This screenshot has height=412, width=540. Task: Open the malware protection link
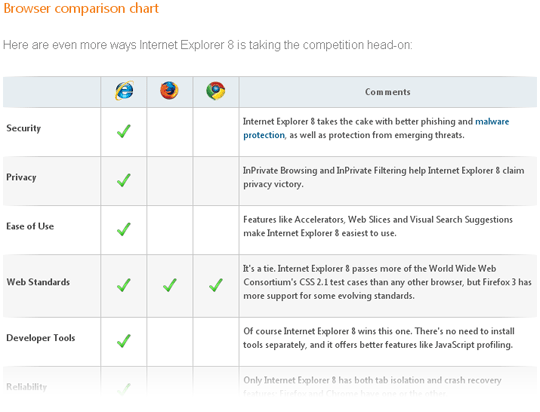tap(376, 128)
